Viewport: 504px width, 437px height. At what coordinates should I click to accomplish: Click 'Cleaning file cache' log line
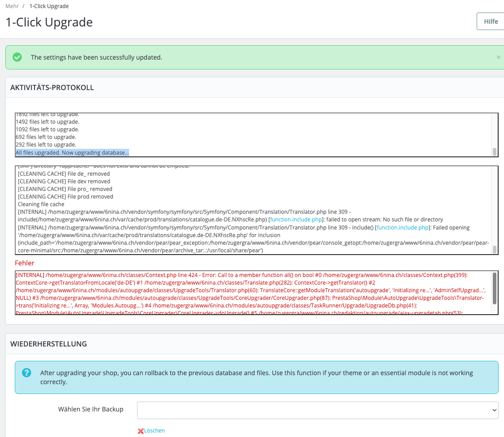tap(41, 204)
